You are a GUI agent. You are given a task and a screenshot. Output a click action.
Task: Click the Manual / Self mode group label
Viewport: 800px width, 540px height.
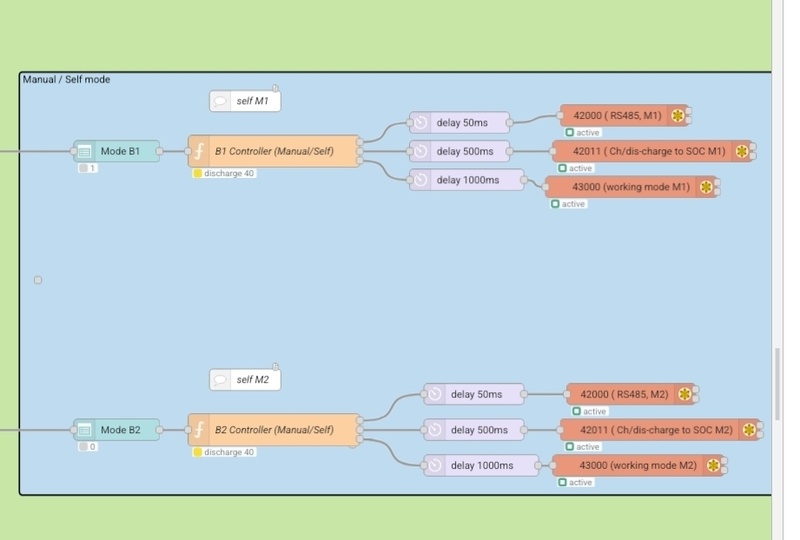click(66, 80)
